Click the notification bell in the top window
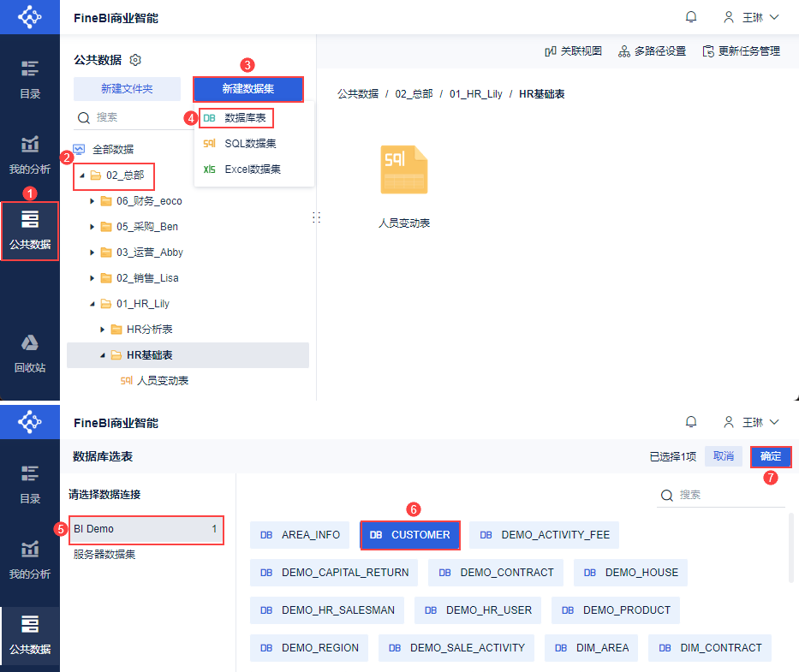Viewport: 799px width, 672px height. pos(691,17)
